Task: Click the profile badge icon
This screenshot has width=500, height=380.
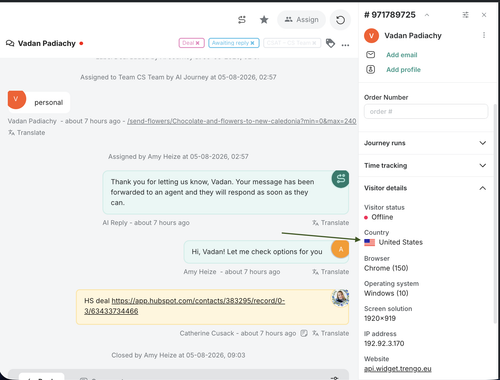Action: [370, 69]
